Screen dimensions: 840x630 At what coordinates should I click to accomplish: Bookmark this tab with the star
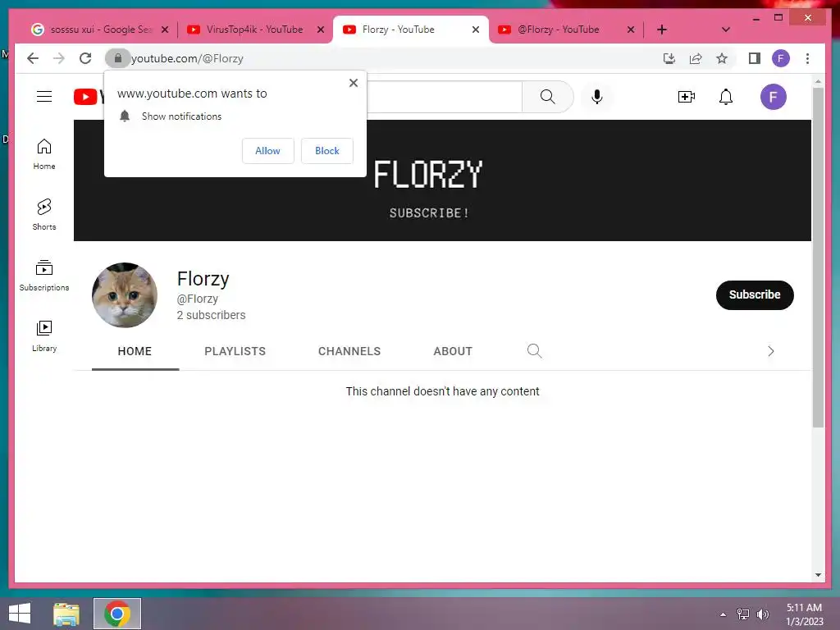click(x=722, y=58)
